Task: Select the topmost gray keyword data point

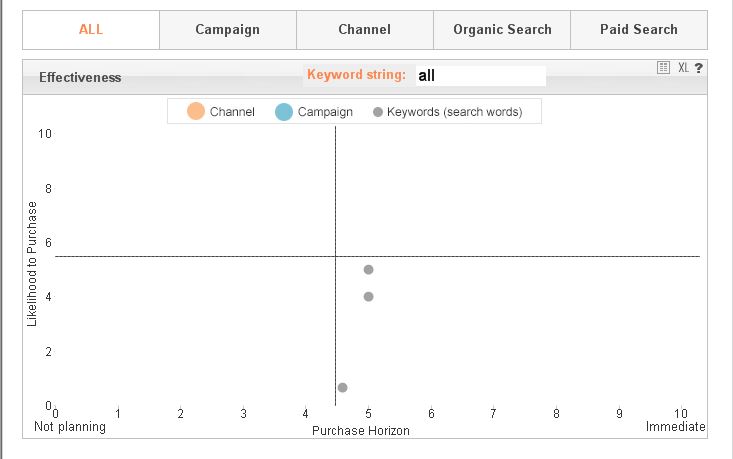Action: tap(369, 270)
